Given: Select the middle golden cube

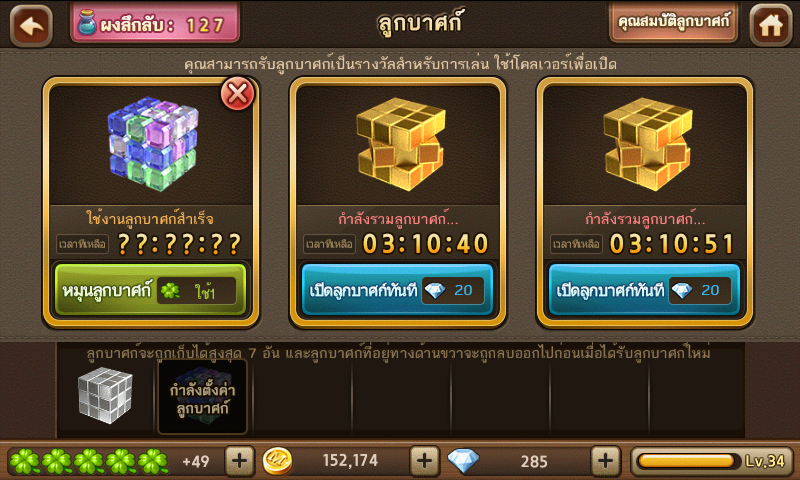Looking at the screenshot, I should point(399,144).
